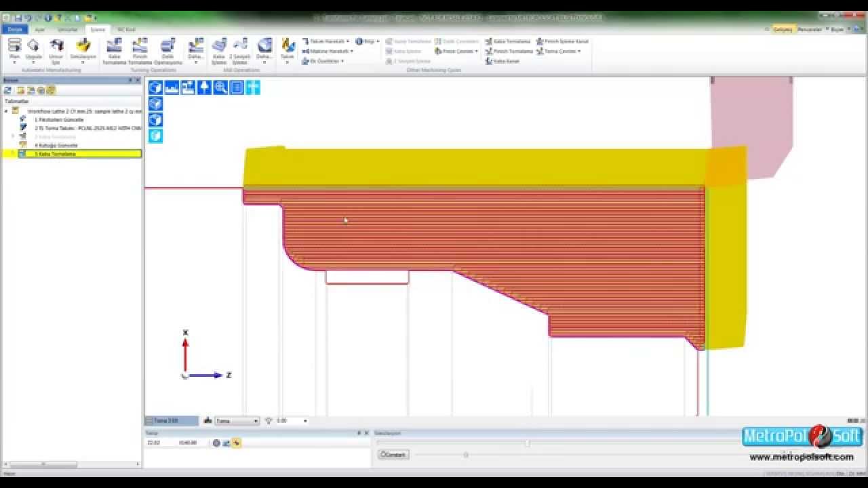This screenshot has height=488, width=868.
Task: Click the third viewport view icon
Action: (x=188, y=87)
